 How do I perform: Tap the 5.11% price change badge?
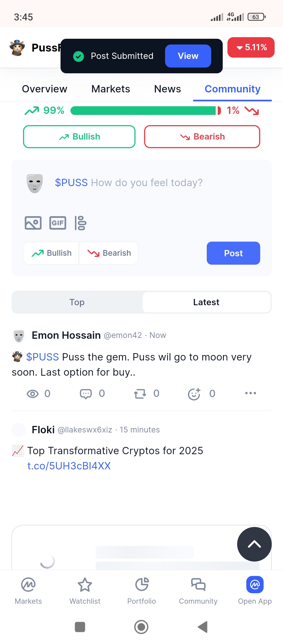coord(251,47)
